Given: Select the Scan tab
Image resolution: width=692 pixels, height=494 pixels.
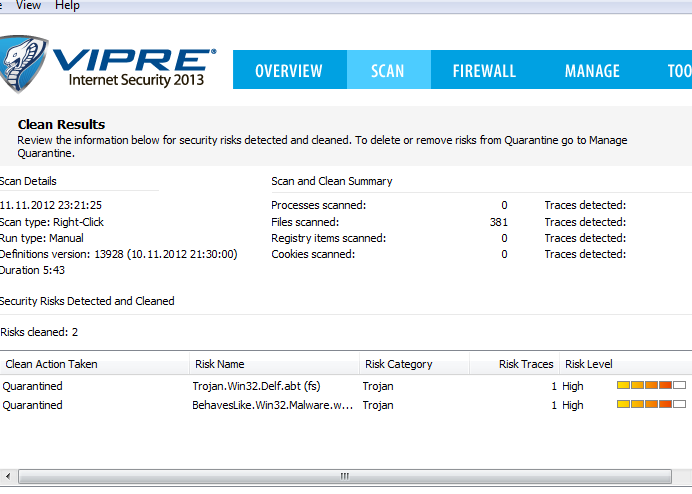Looking at the screenshot, I should tap(388, 71).
